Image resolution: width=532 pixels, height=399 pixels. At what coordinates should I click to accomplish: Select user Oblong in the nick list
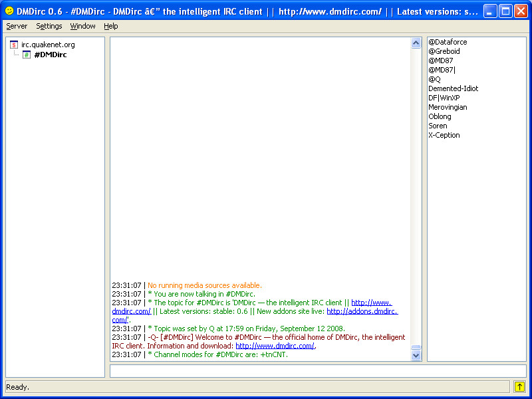(440, 116)
